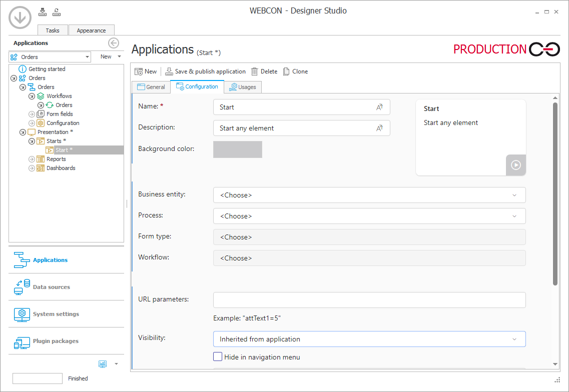Open the Tasks ribbon tab
This screenshot has width=569, height=392.
[53, 30]
